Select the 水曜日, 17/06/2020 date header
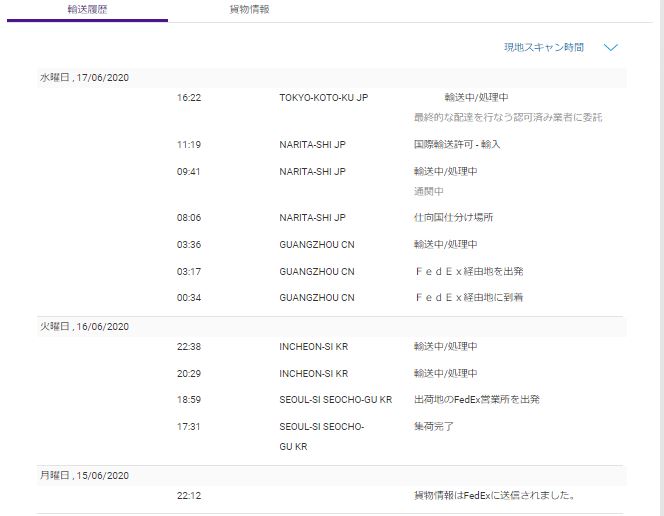Screen dimensions: 664x516 pyautogui.click(x=84, y=78)
